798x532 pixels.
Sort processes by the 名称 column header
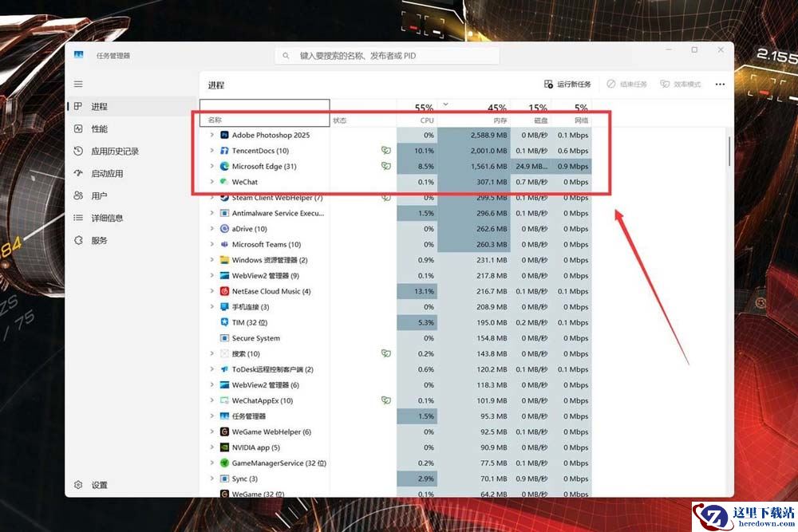[265, 113]
